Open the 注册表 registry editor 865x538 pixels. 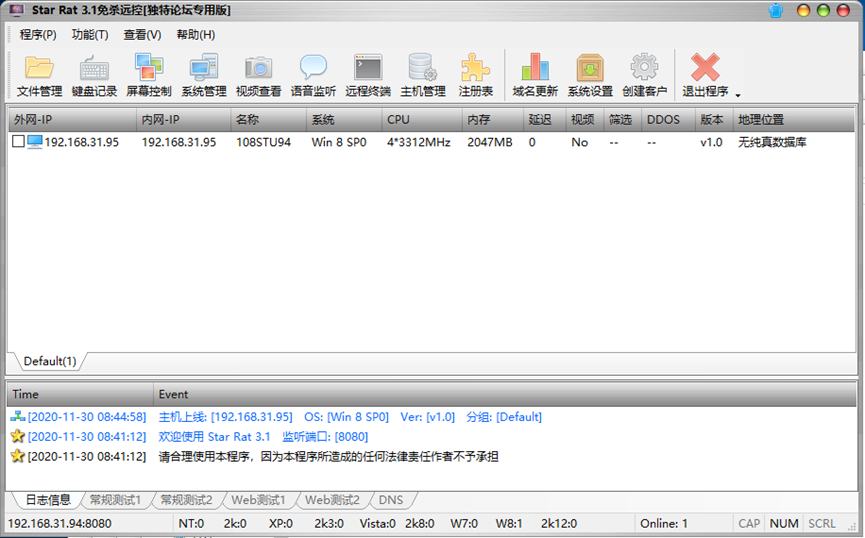[x=476, y=75]
